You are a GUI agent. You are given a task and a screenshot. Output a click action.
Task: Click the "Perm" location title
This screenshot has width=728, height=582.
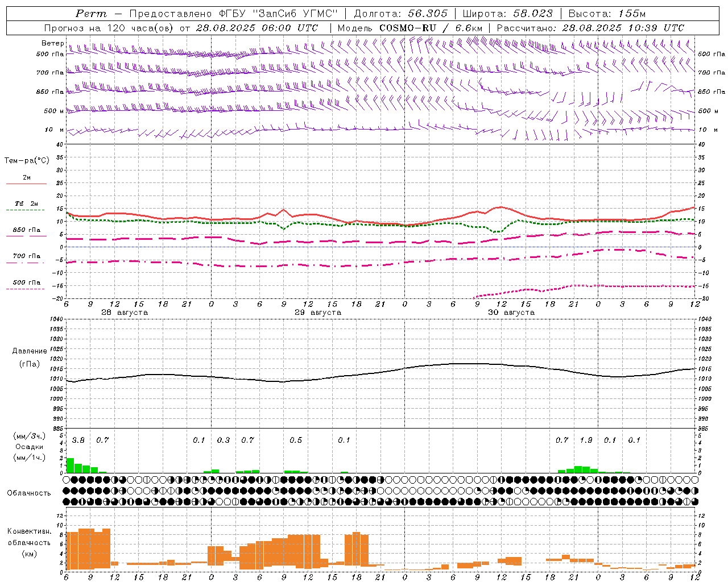(x=91, y=14)
